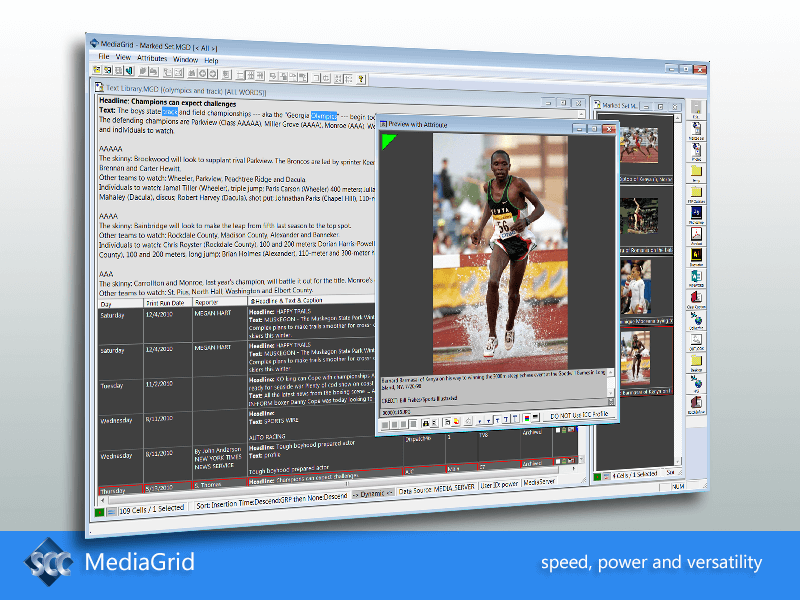Click the yellow question mark help toolbar icon
800x600 pixels.
tap(361, 79)
